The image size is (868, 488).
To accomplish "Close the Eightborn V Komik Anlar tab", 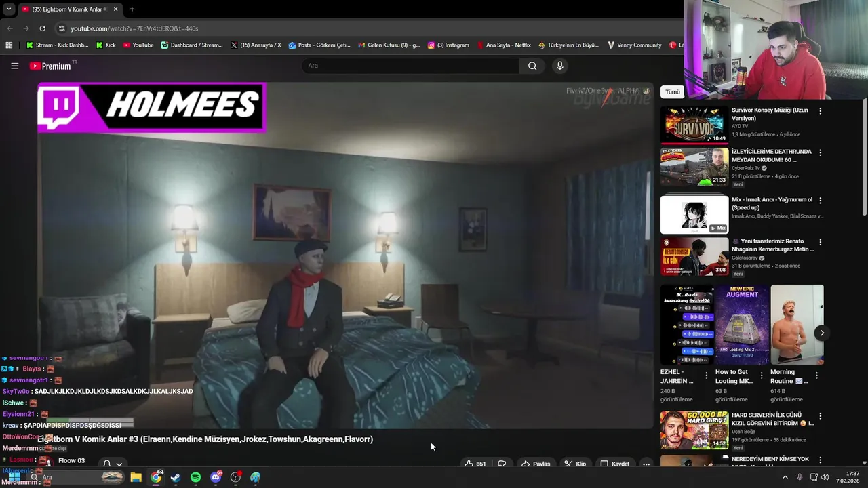I will tap(115, 9).
